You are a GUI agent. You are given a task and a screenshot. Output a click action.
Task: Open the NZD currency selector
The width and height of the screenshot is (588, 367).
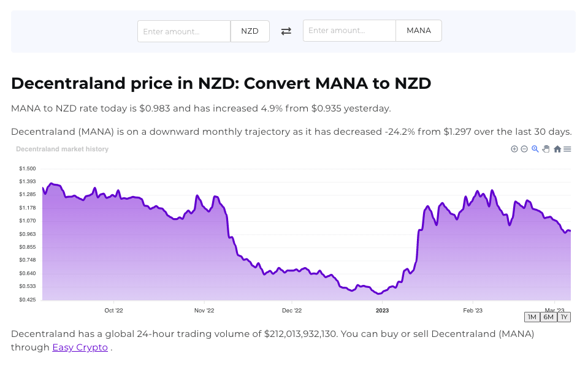click(250, 31)
